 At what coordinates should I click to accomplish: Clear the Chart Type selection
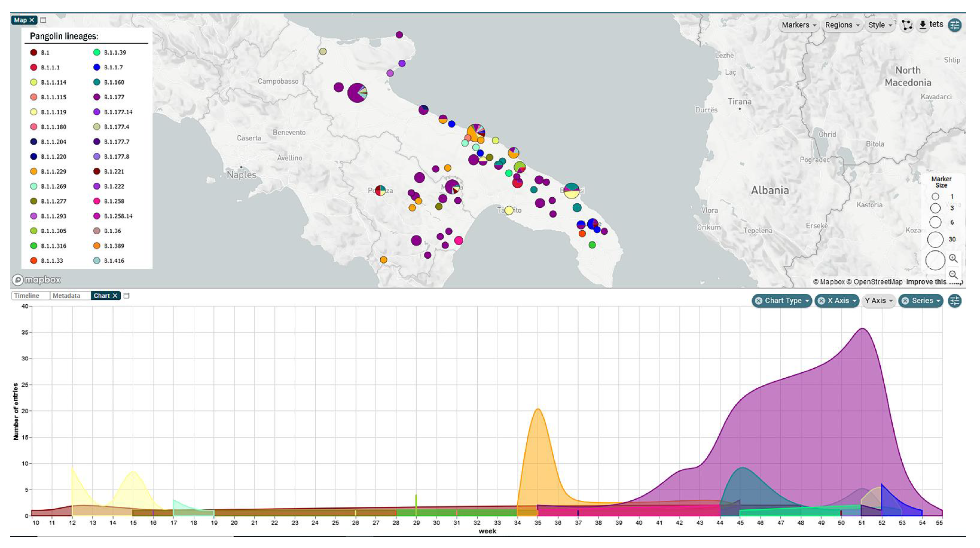coord(759,300)
